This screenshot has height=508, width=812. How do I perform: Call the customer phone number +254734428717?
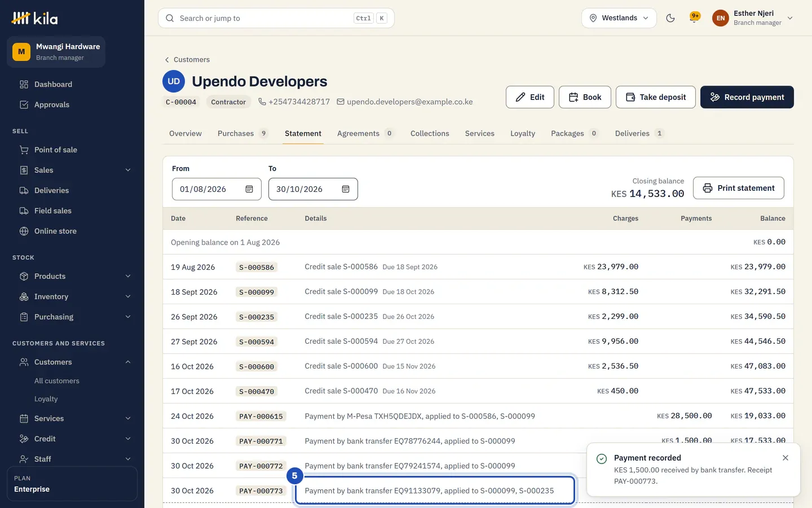point(294,102)
